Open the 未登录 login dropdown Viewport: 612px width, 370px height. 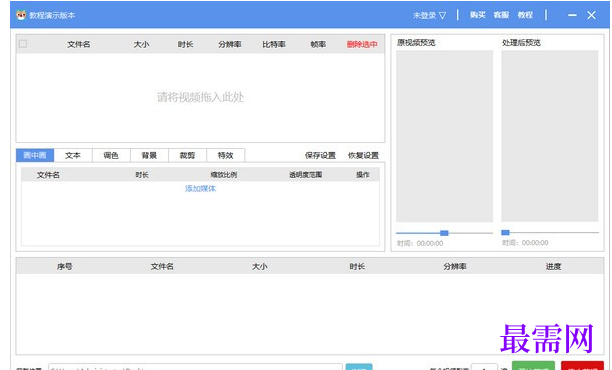pos(429,16)
